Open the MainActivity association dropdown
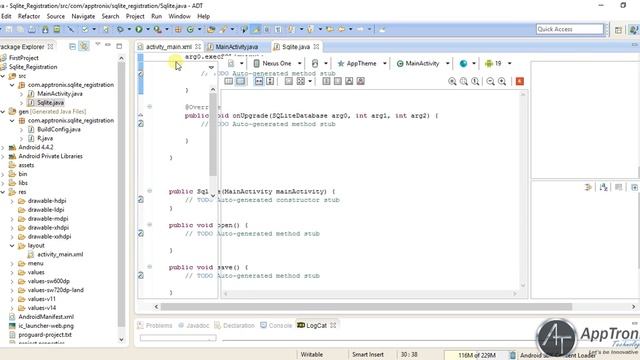Screen dimensions: 640x360 pyautogui.click(x=422, y=63)
